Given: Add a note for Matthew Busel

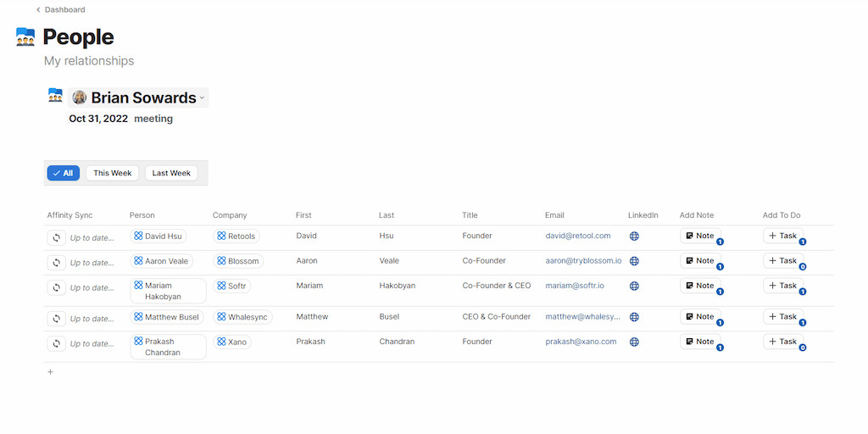Looking at the screenshot, I should [700, 317].
